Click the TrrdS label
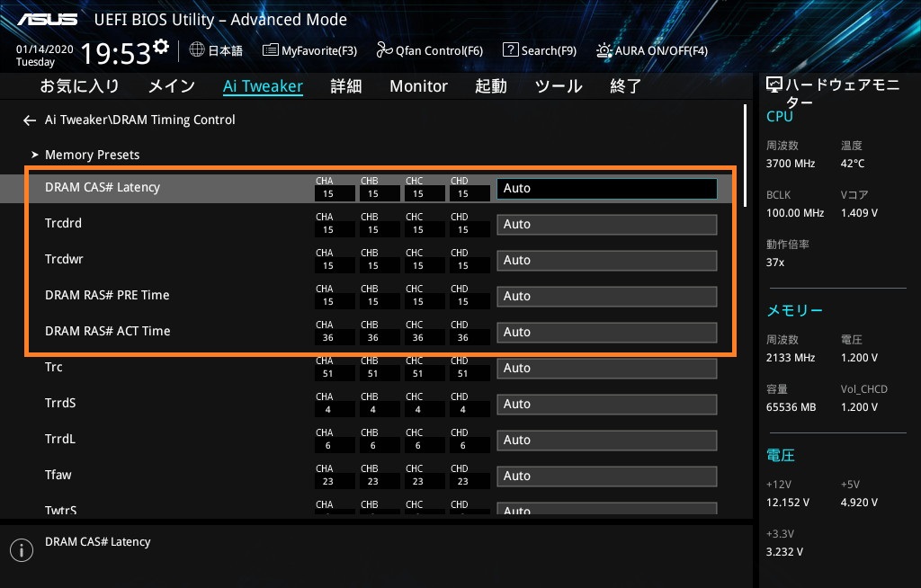This screenshot has height=588, width=921. [x=60, y=403]
